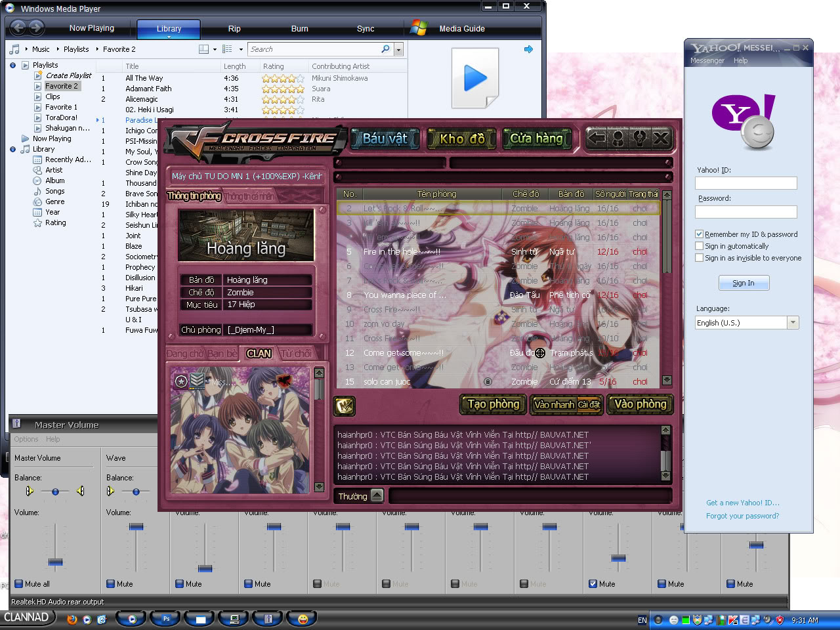Open Windows Media Player taskbar button
The width and height of the screenshot is (840, 630).
132,618
